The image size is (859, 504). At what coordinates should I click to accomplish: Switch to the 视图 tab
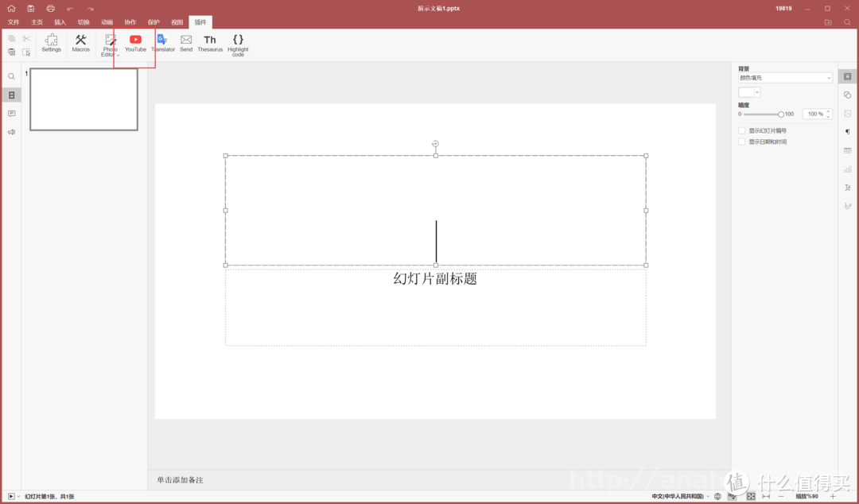click(x=177, y=22)
